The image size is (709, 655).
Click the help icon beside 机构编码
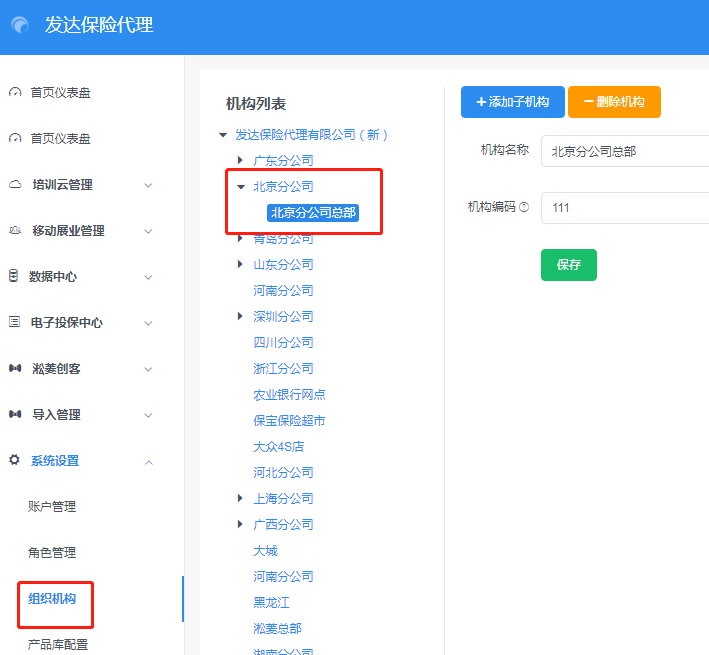point(524,208)
